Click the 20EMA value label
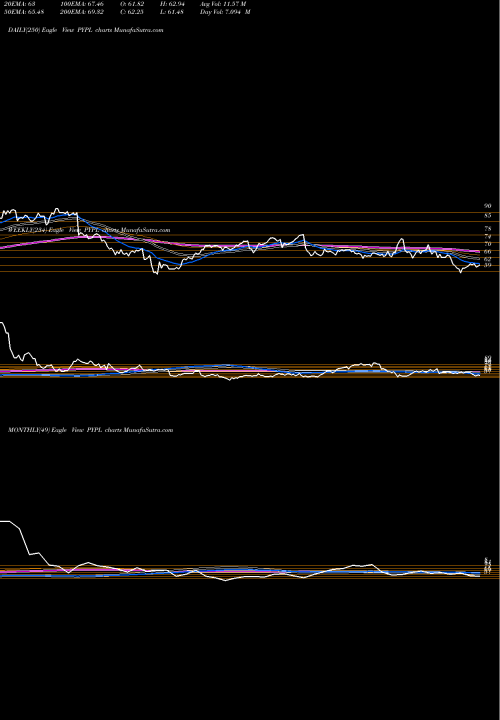Screen dimensions: 500x720 point(19,4)
